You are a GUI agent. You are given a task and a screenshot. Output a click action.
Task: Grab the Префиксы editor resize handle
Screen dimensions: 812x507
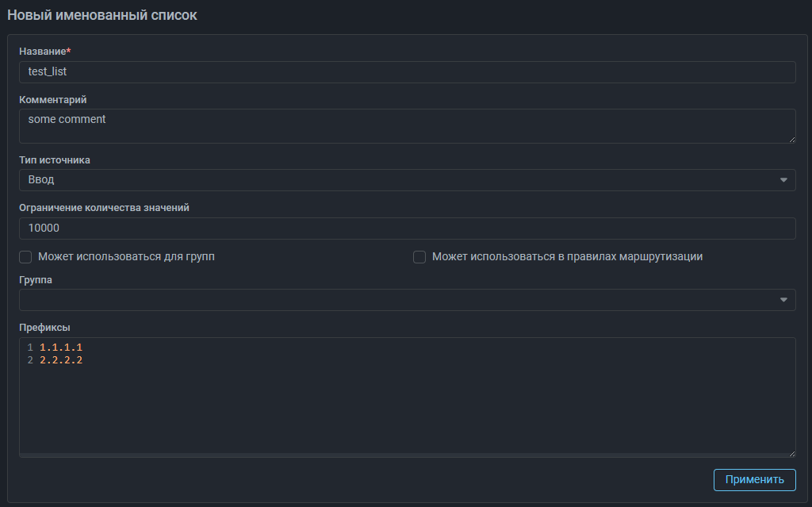tap(791, 453)
